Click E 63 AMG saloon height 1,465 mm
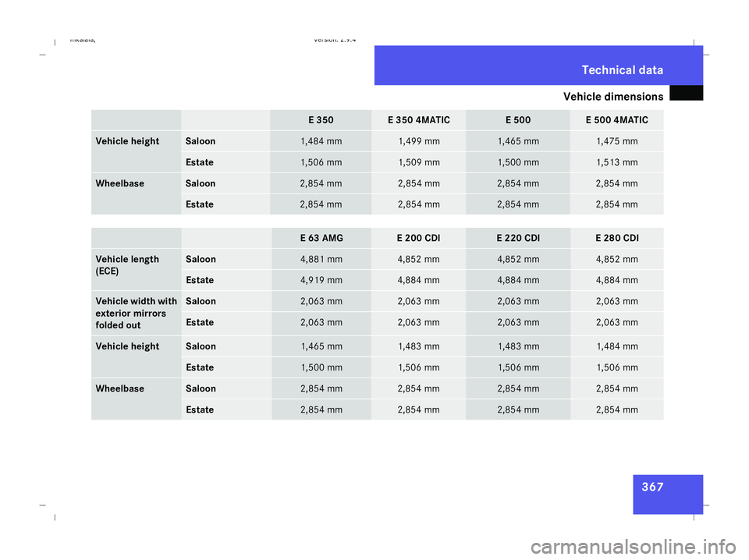The width and height of the screenshot is (749, 560). pyautogui.click(x=321, y=346)
